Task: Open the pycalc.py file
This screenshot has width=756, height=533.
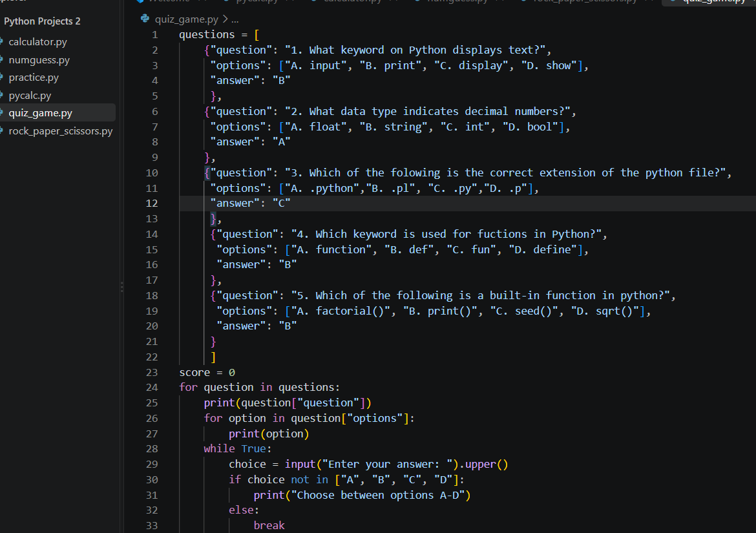Action: [30, 96]
